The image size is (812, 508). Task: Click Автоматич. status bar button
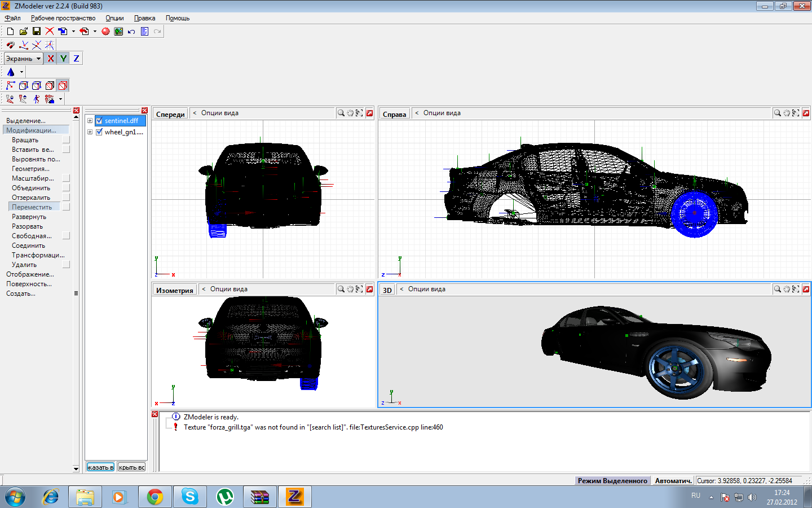click(673, 481)
